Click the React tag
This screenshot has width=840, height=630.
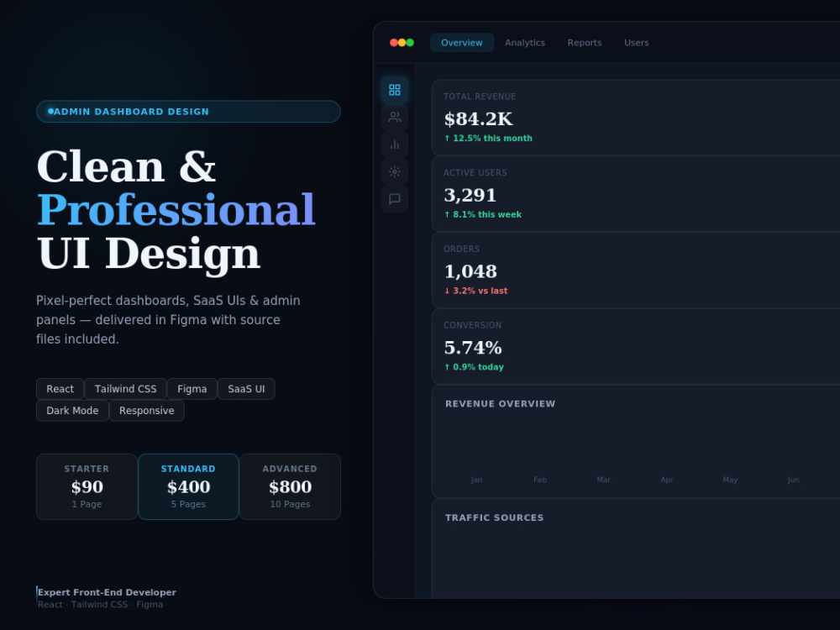pyautogui.click(x=60, y=389)
